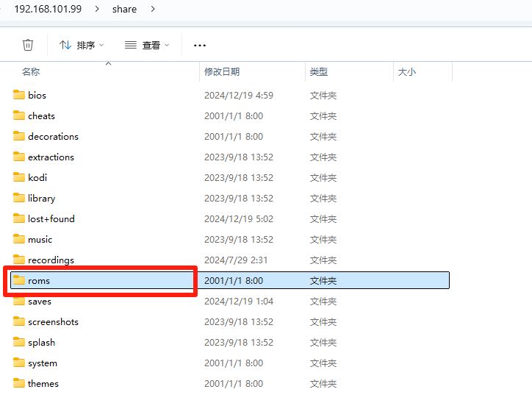The width and height of the screenshot is (532, 417).
Task: Click the decorations folder icon
Action: point(19,136)
